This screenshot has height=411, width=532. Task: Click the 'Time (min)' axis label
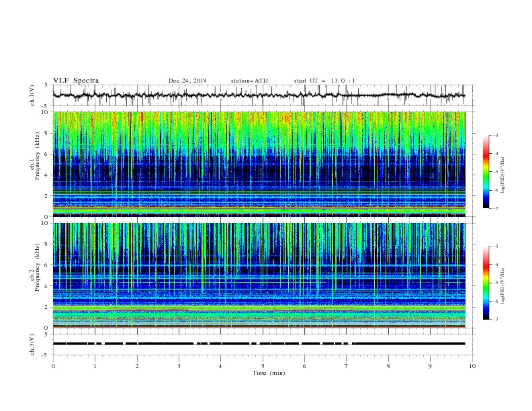click(269, 373)
